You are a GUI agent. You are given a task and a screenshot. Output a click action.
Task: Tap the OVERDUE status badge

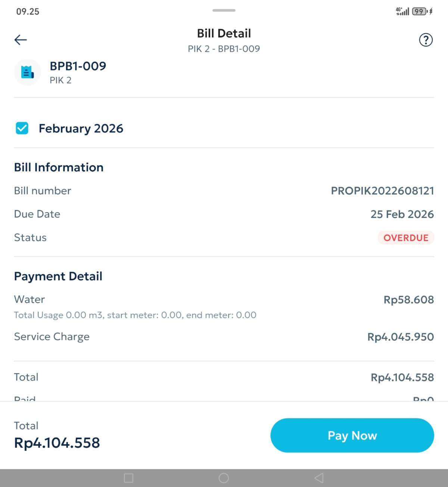click(x=406, y=238)
